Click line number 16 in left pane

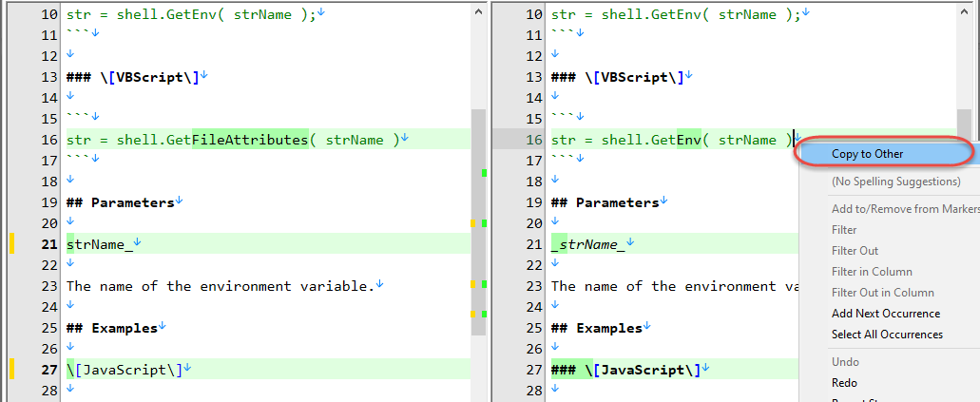pos(49,140)
